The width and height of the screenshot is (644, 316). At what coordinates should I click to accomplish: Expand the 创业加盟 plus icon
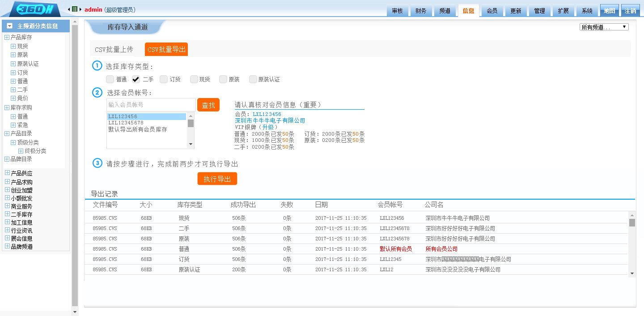tap(7, 190)
